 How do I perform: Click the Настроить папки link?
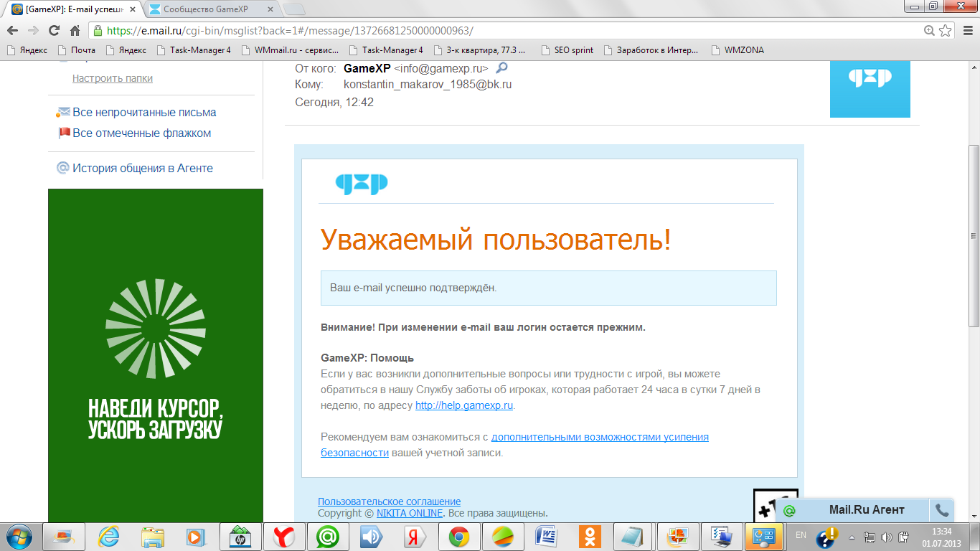point(113,78)
